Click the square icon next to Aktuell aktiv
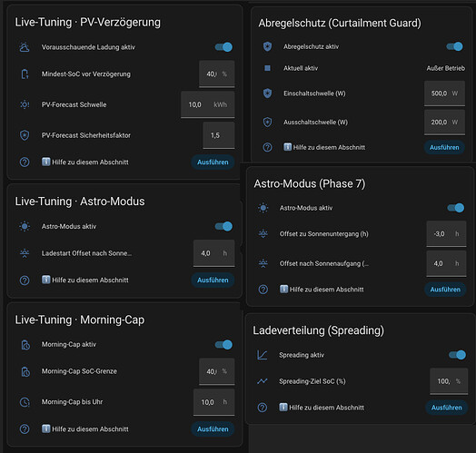 point(267,68)
